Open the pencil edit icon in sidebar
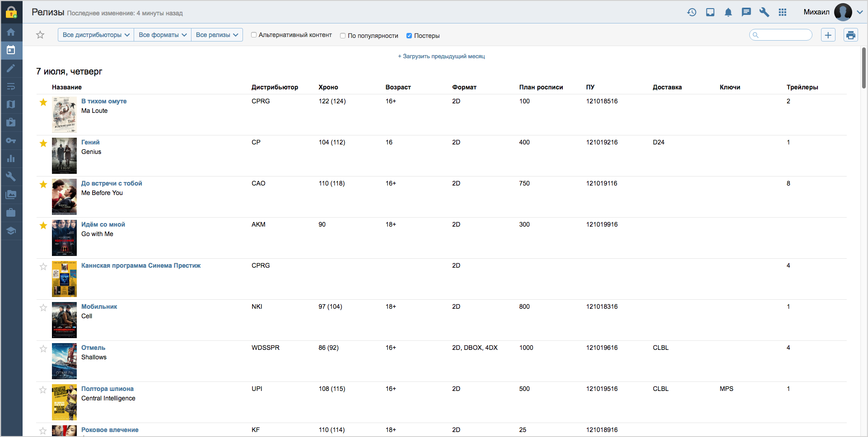The height and width of the screenshot is (437, 868). coord(11,68)
